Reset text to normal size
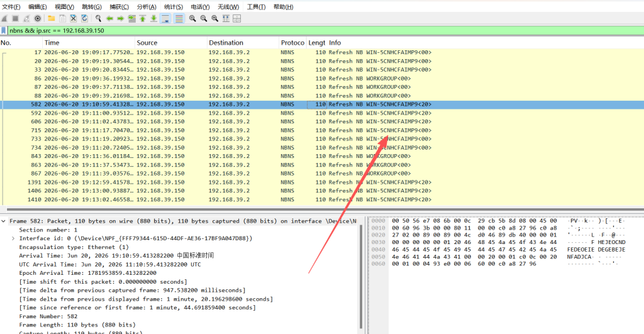This screenshot has width=644, height=334. pyautogui.click(x=214, y=18)
